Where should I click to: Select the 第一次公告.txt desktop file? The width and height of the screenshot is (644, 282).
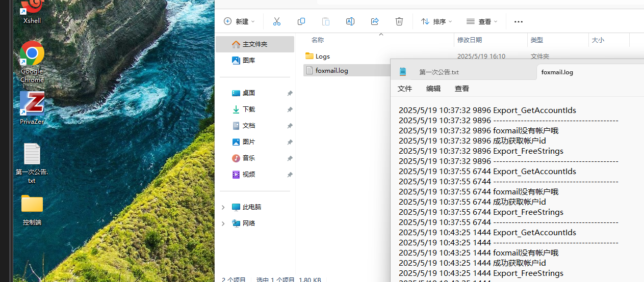[32, 163]
